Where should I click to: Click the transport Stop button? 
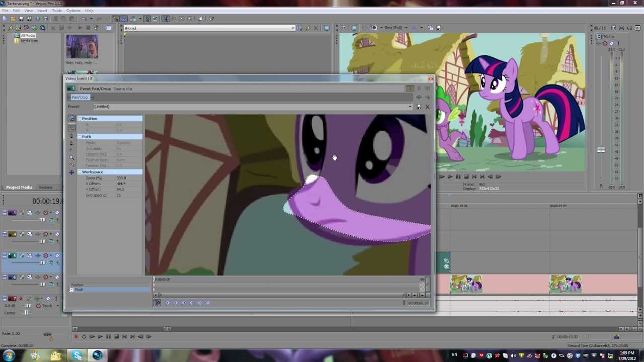[x=116, y=337]
